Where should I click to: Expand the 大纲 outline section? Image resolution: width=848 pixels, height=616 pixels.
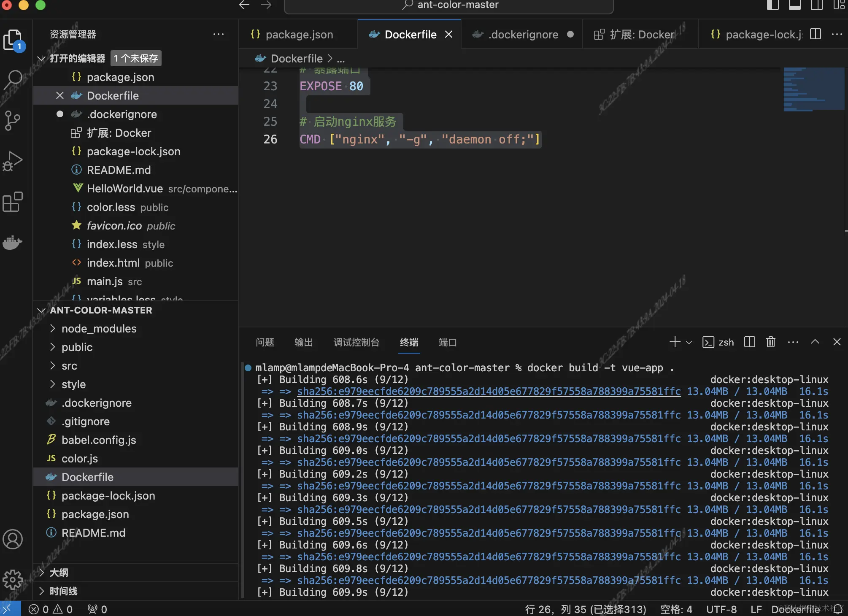[59, 573]
